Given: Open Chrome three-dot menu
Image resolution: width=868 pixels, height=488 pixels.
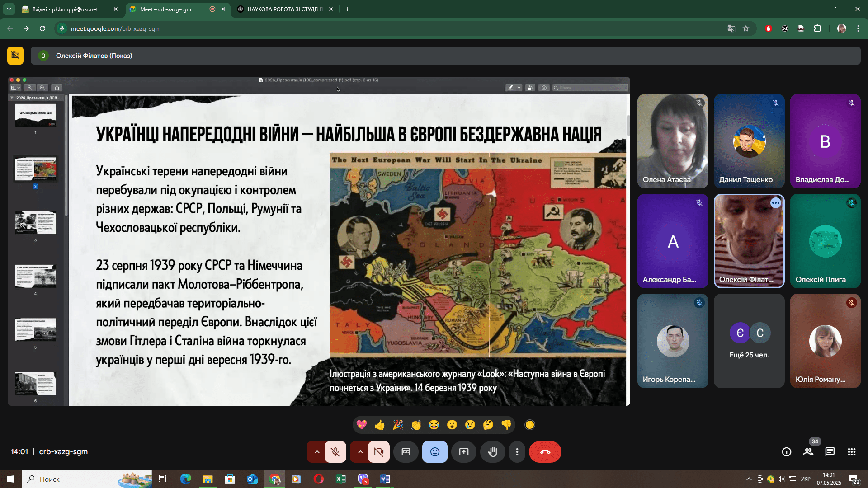Looking at the screenshot, I should coord(858,28).
